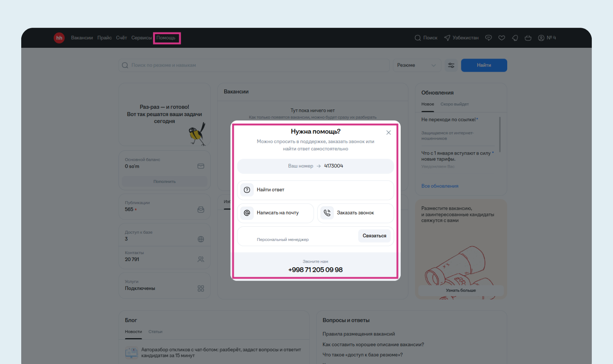This screenshot has height=364, width=613.
Task: Click the hh logo in the header
Action: pyautogui.click(x=59, y=38)
